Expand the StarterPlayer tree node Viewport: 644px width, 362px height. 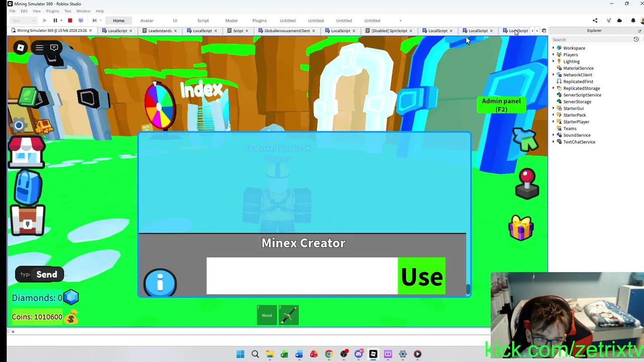point(553,122)
